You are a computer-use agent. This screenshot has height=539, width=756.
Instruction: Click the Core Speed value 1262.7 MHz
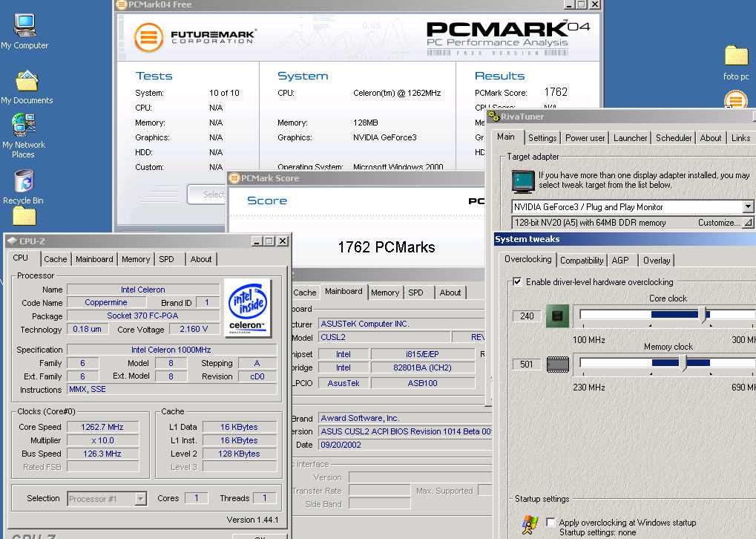tap(102, 427)
